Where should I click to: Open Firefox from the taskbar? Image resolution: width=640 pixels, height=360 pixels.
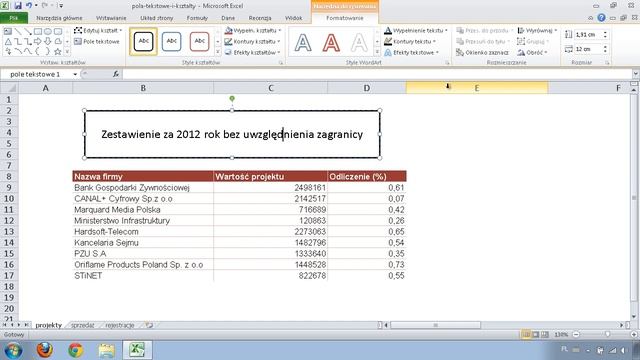[x=44, y=350]
